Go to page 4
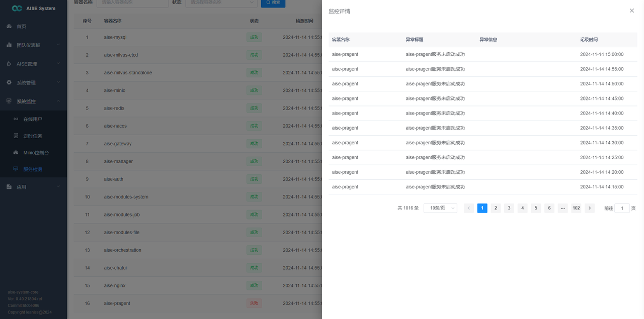 [522, 208]
